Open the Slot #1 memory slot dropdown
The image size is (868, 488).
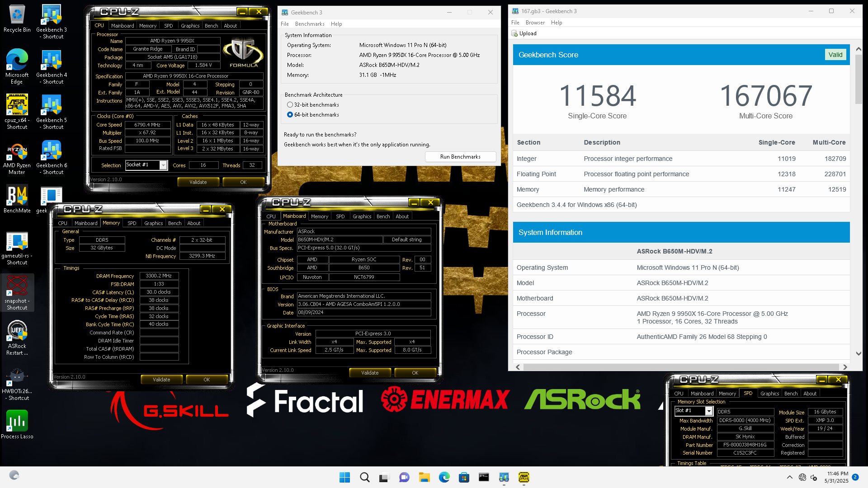click(709, 411)
